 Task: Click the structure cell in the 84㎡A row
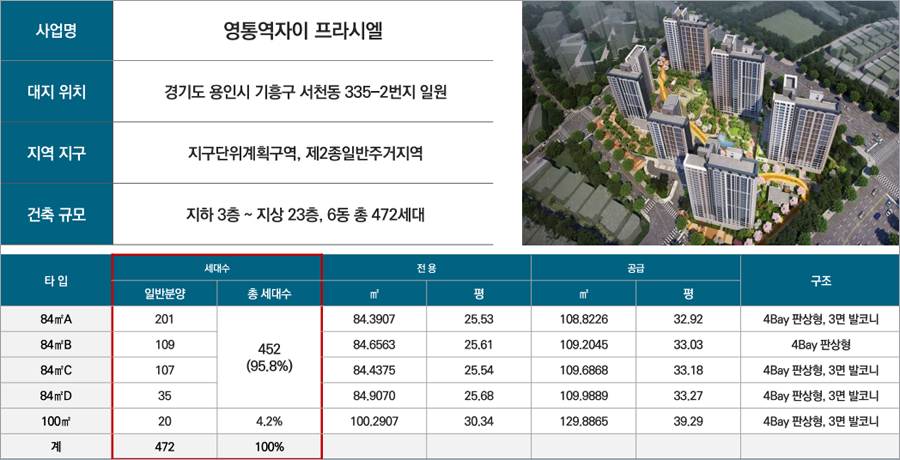coord(820,319)
